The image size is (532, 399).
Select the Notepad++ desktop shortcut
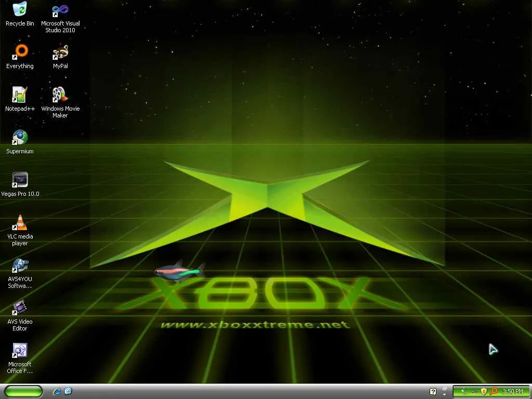(20, 99)
